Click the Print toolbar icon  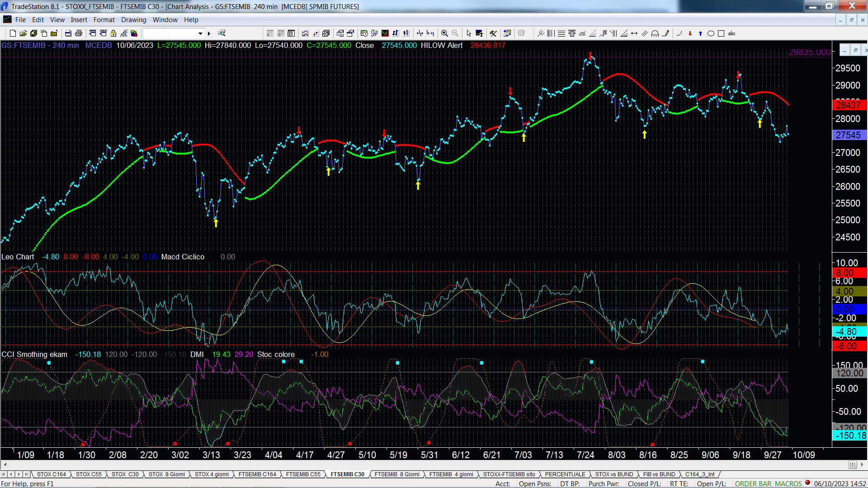pos(78,33)
